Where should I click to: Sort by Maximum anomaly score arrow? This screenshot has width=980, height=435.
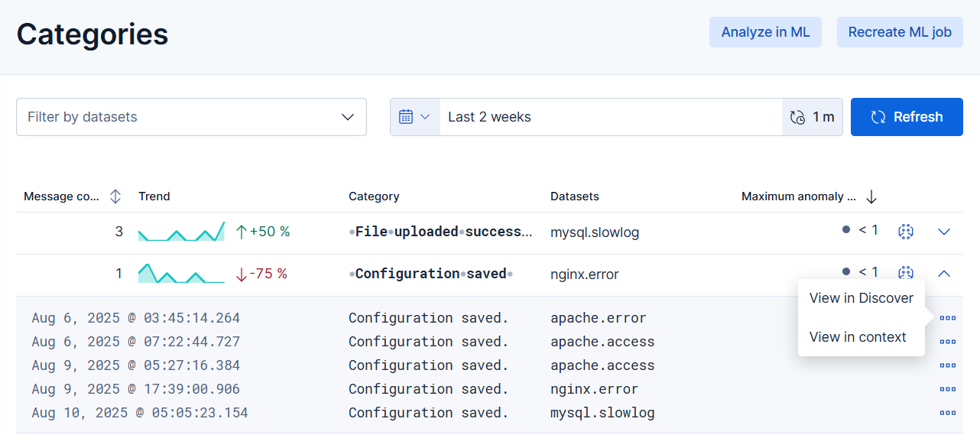871,196
